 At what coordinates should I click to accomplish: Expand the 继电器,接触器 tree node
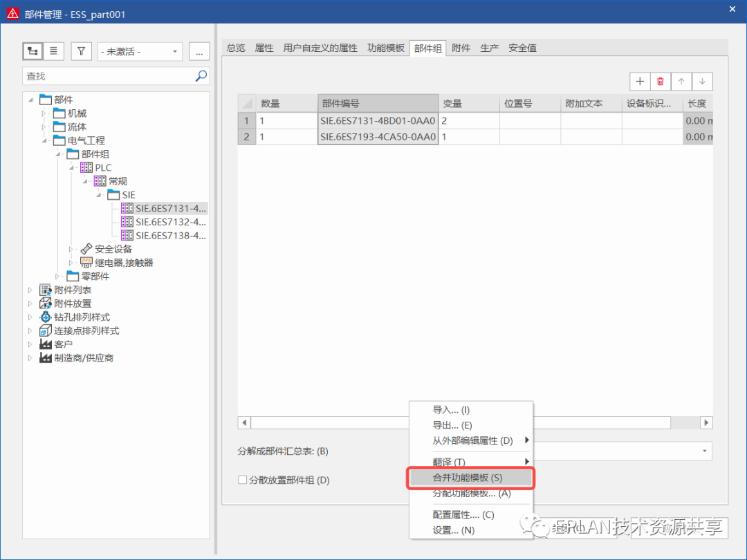tap(72, 262)
